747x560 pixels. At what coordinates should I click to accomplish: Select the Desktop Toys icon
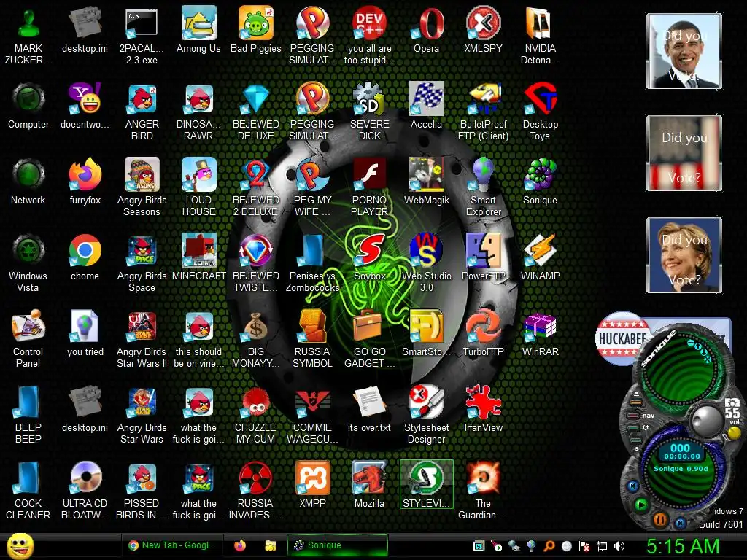pos(541,112)
